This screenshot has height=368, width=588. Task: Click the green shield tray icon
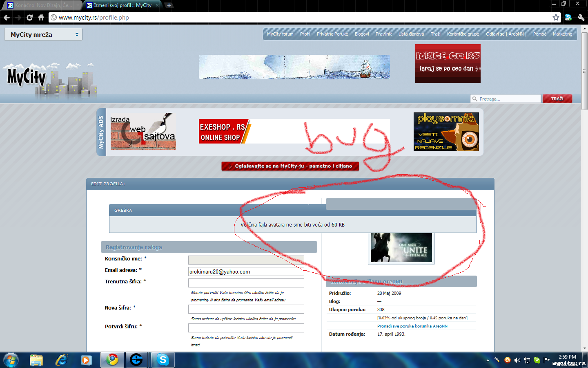[x=537, y=360]
